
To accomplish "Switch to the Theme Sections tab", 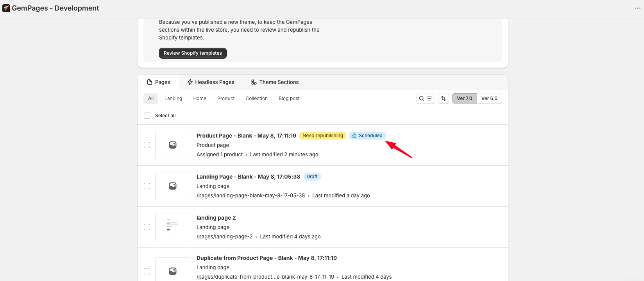I will (275, 82).
